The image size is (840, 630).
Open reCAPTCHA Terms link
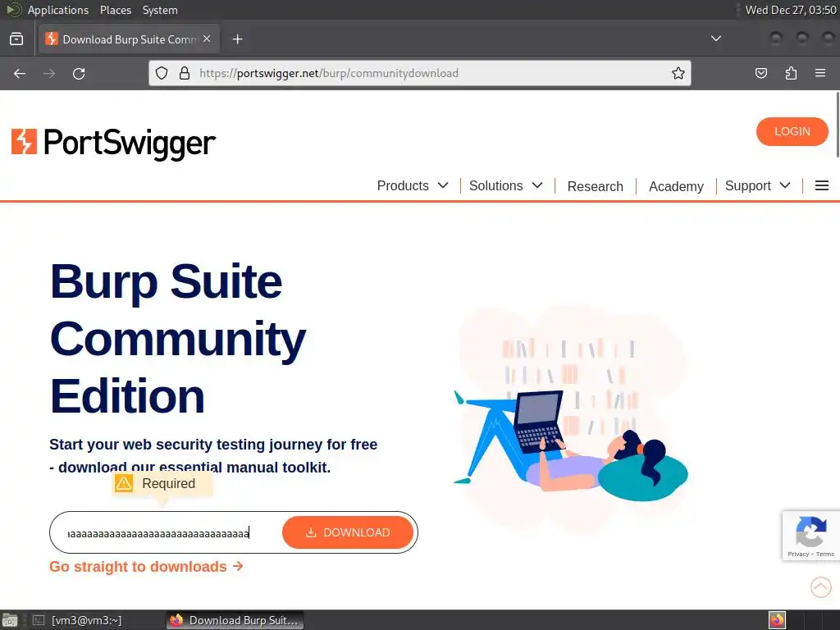pyautogui.click(x=825, y=555)
